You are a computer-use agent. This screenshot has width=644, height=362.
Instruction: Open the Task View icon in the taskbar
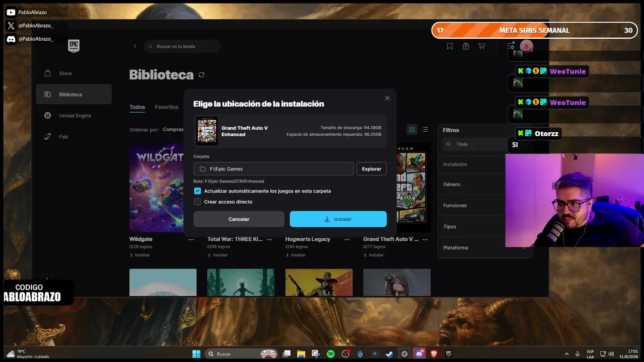coord(287,354)
